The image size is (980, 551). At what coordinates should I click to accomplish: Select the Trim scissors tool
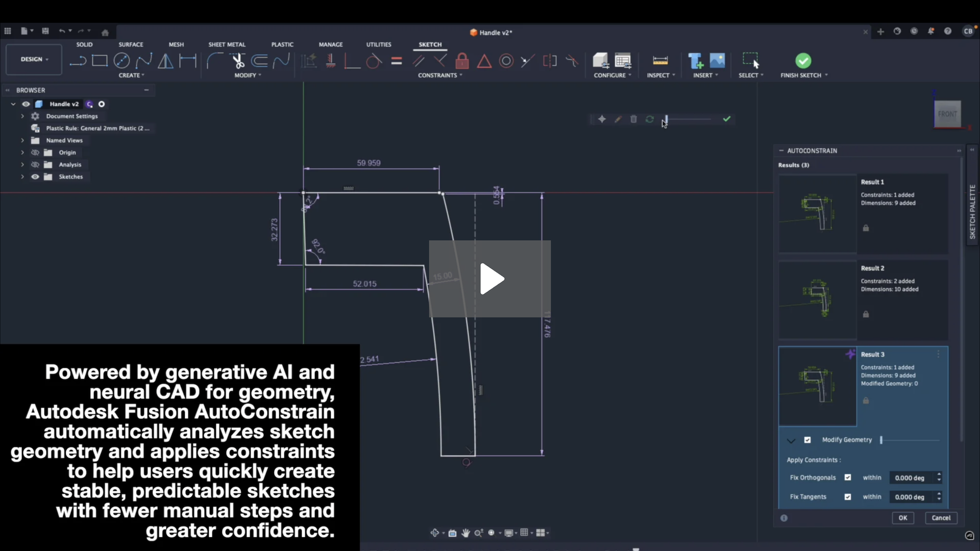coord(237,61)
